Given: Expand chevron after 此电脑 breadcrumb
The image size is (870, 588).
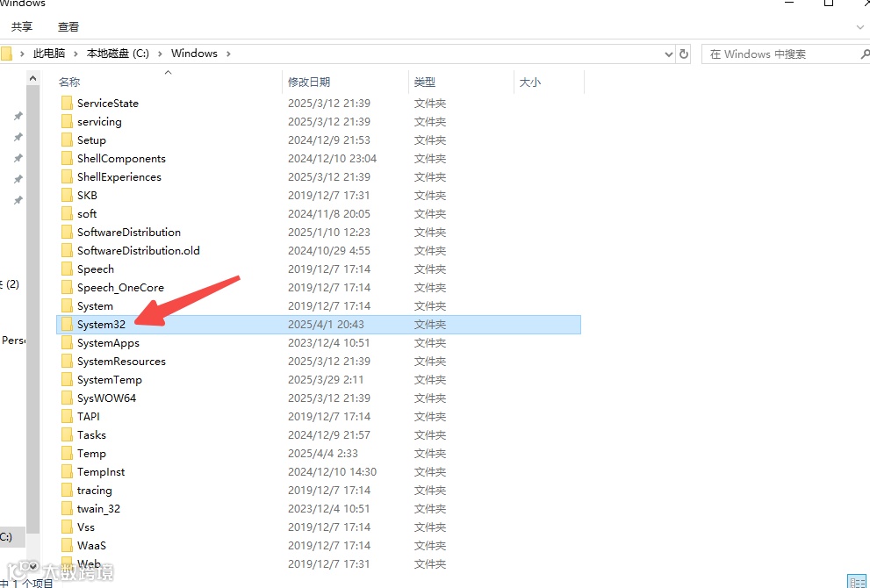Looking at the screenshot, I should pyautogui.click(x=75, y=54).
